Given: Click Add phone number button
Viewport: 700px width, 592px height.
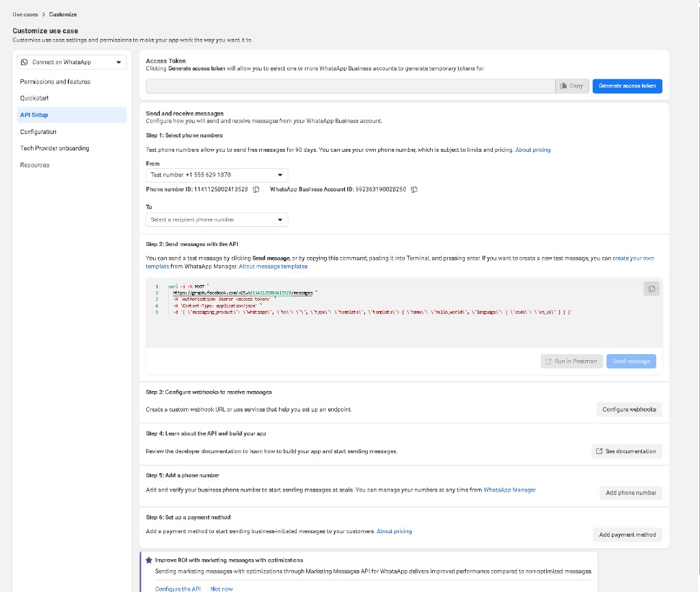Looking at the screenshot, I should pyautogui.click(x=631, y=493).
